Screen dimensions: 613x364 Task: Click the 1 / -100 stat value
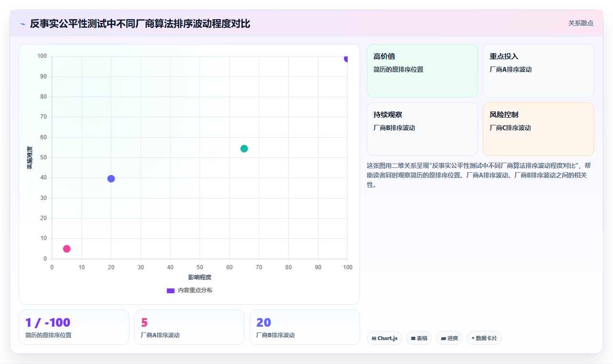(48, 322)
